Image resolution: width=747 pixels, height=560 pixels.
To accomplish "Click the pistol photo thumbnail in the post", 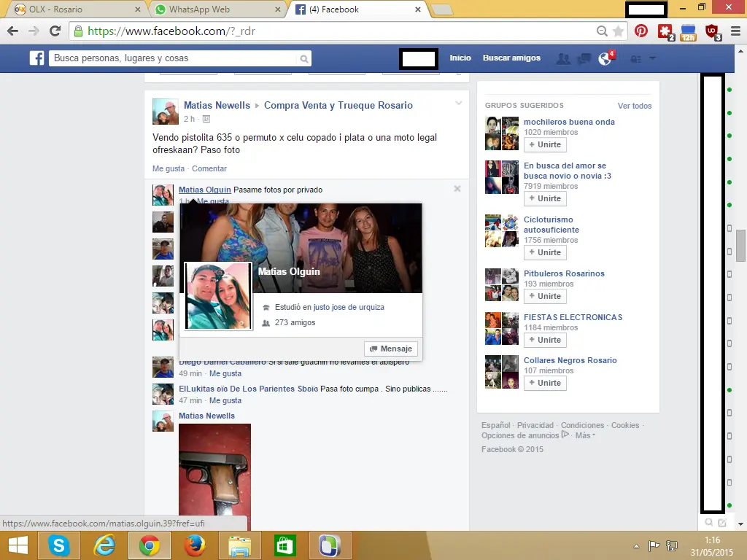I will point(215,467).
